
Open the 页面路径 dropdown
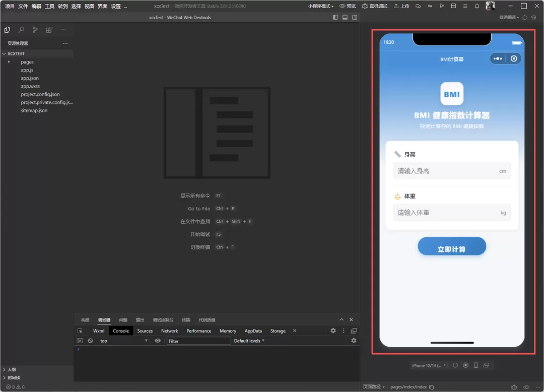pos(374,387)
